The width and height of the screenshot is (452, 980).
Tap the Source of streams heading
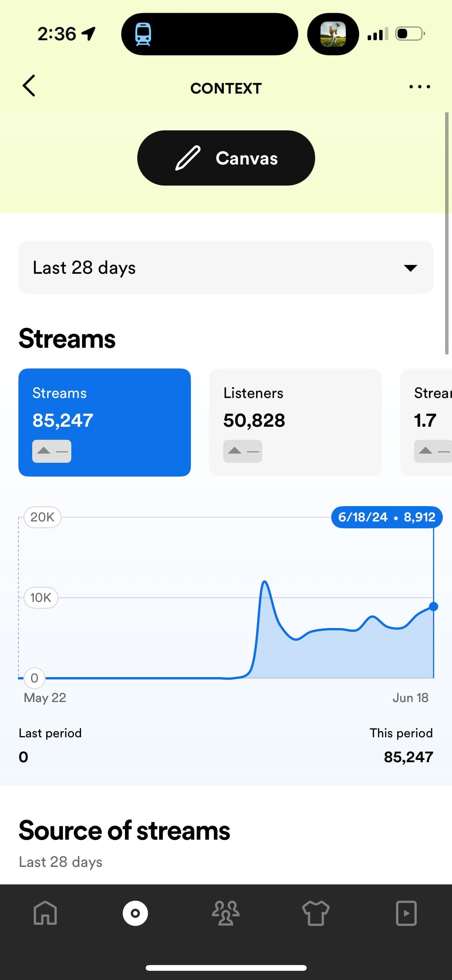pos(124,830)
